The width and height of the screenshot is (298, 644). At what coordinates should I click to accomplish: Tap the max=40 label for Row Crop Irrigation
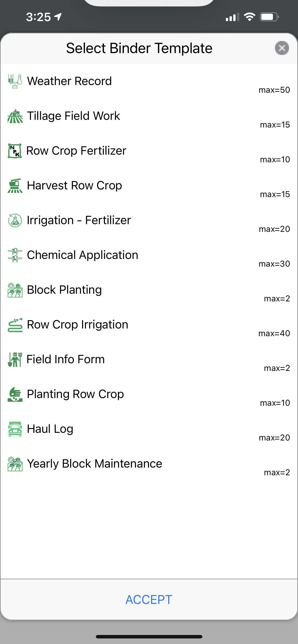click(274, 333)
